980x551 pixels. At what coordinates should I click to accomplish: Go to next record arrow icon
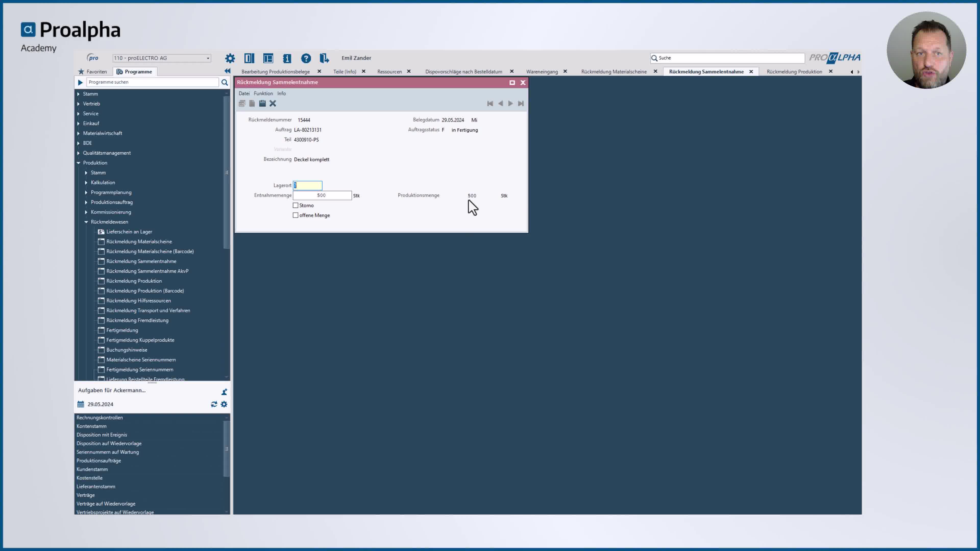[510, 103]
